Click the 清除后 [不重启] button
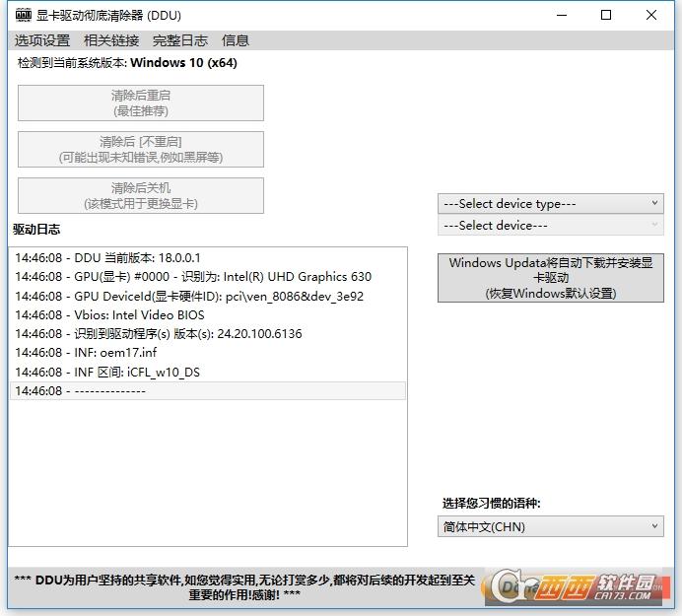 (x=141, y=149)
